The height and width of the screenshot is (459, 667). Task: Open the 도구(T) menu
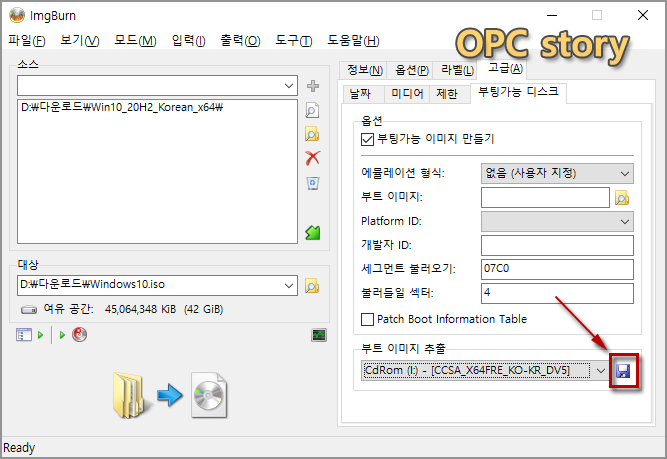(294, 40)
